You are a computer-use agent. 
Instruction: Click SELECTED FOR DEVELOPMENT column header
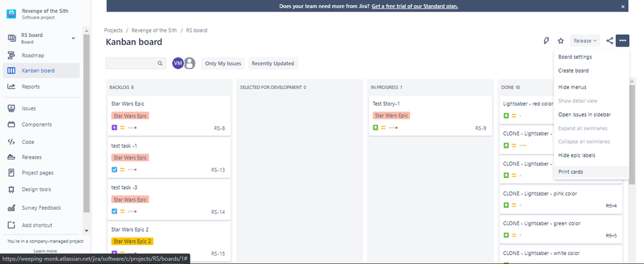(273, 88)
